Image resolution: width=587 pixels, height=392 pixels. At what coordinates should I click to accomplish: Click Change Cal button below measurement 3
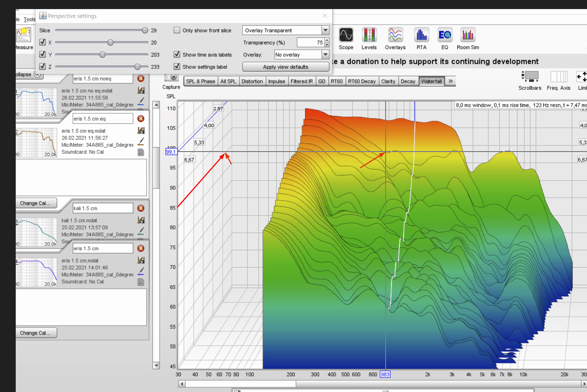[35, 333]
